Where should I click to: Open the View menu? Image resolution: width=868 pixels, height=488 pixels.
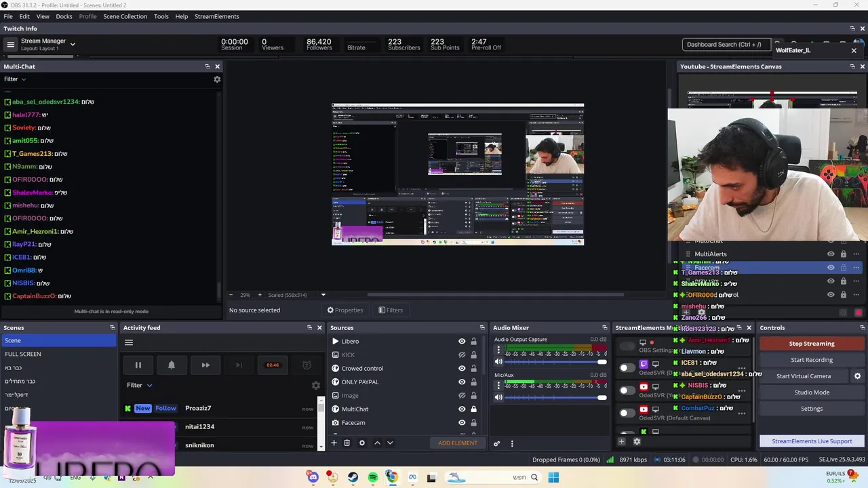[x=43, y=16]
